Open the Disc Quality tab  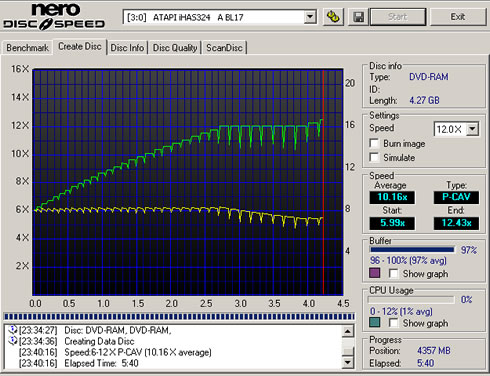coord(175,48)
